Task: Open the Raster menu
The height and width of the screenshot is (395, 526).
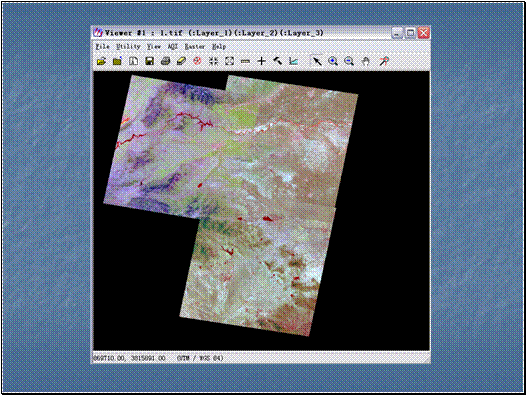Action: click(x=195, y=47)
